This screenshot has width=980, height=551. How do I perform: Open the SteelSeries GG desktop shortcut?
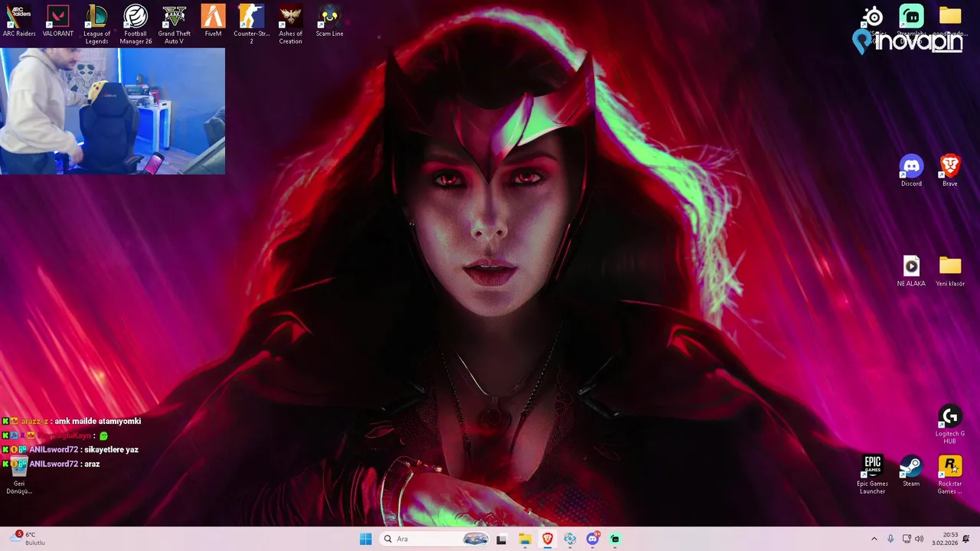[x=873, y=17]
